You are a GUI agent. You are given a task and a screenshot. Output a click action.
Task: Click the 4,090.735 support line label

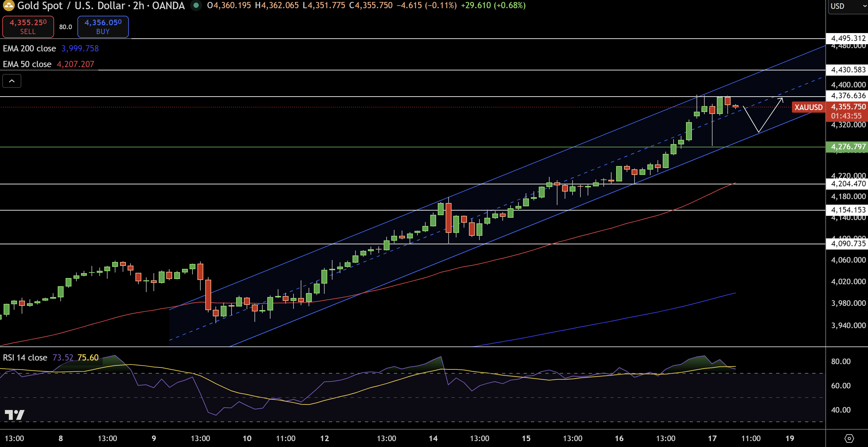coord(847,244)
